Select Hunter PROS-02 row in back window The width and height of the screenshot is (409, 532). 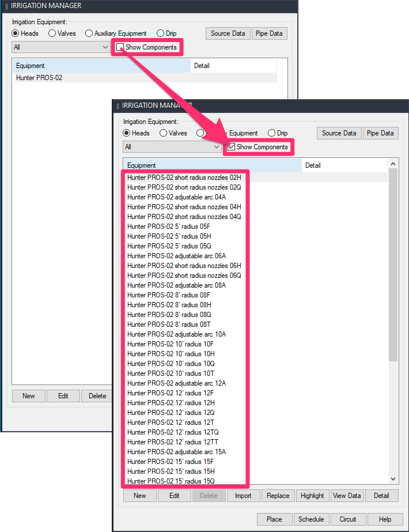[x=145, y=78]
